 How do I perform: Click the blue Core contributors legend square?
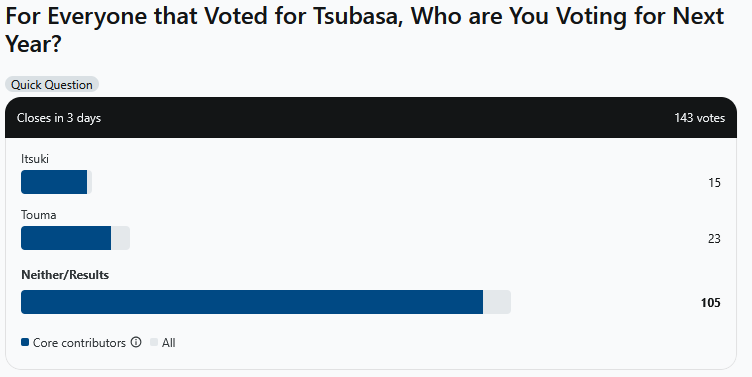coord(25,342)
